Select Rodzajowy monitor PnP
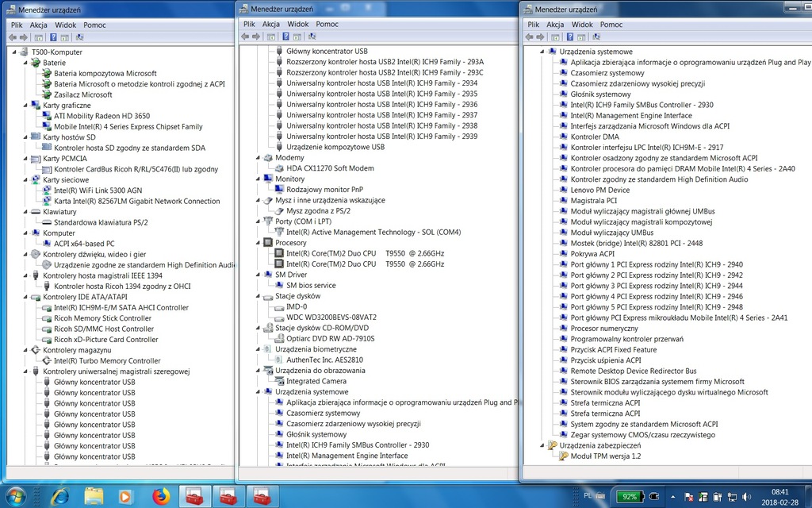This screenshot has height=508, width=812. click(324, 190)
